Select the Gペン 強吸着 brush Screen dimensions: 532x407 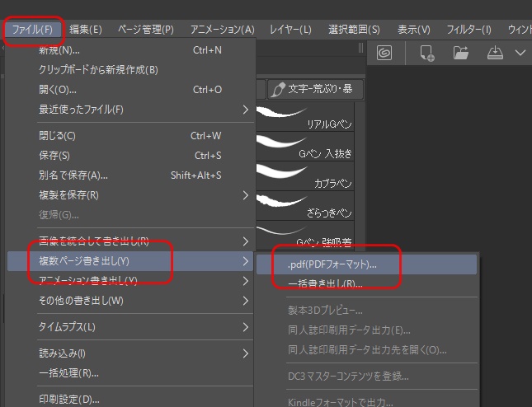point(305,236)
